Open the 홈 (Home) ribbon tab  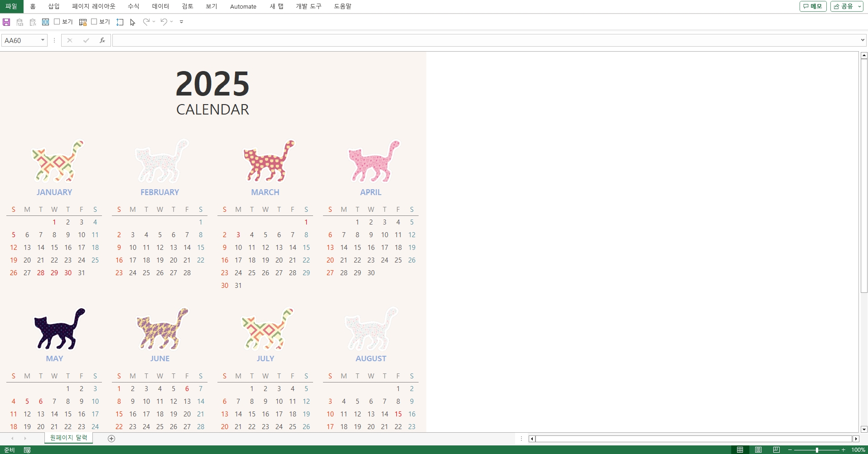pyautogui.click(x=33, y=6)
